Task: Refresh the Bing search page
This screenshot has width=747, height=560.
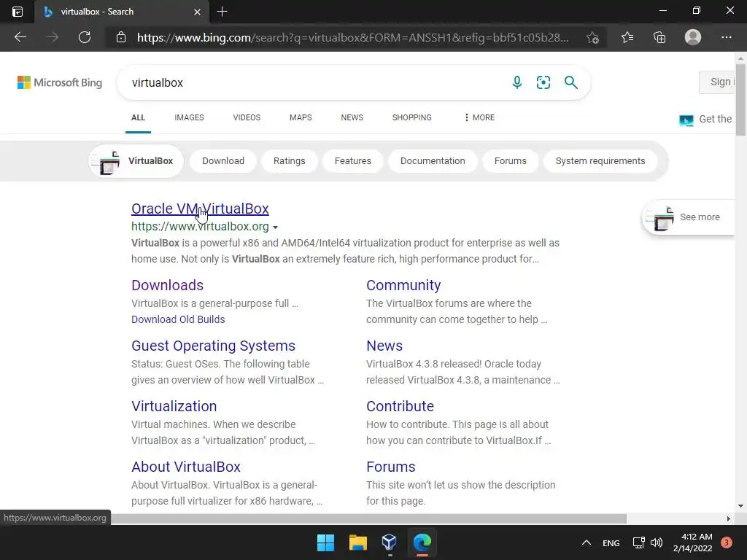Action: [85, 37]
